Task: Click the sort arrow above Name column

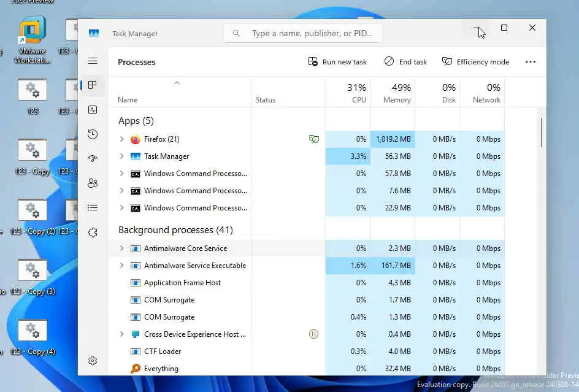Action: [177, 83]
